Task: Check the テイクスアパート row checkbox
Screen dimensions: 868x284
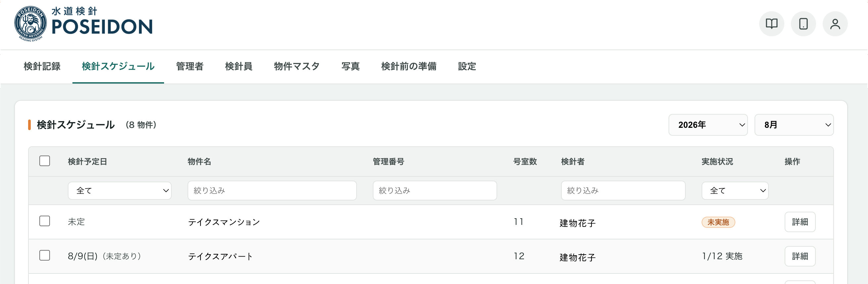Action: [44, 255]
